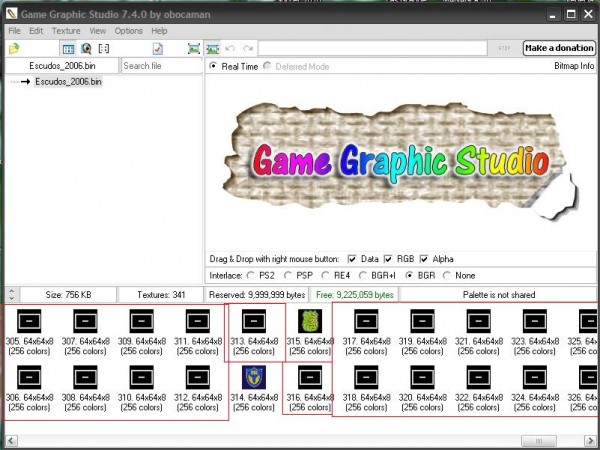Select texture thumbnail 323
The width and height of the screenshot is (600, 450).
(535, 321)
